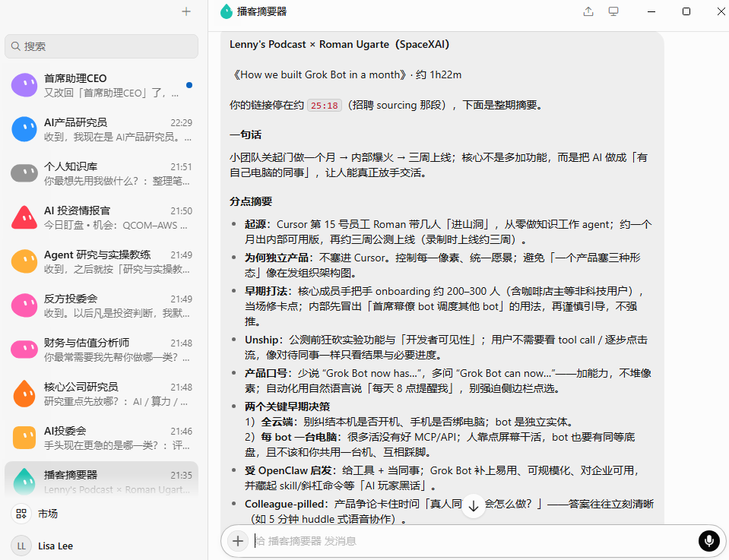
Task: Open the 首席助理CEO conversation
Action: tap(101, 85)
